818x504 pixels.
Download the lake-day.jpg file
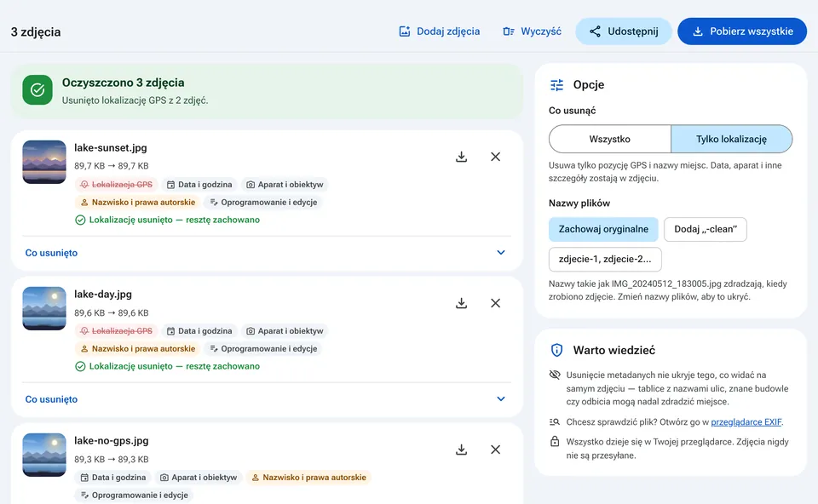461,303
